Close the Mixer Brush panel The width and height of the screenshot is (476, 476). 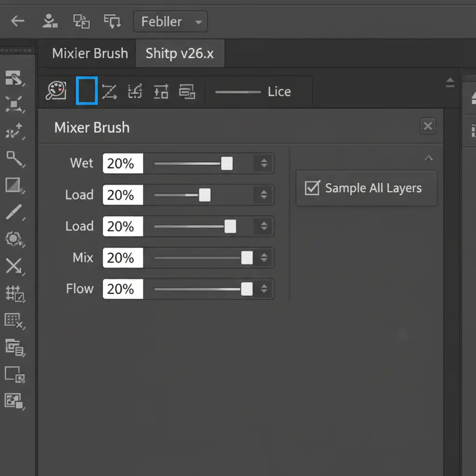pyautogui.click(x=428, y=126)
